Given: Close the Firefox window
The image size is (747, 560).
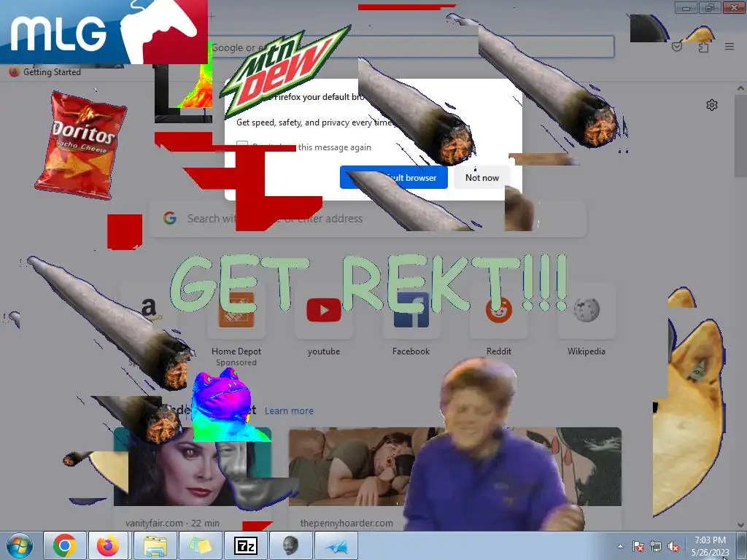Looking at the screenshot, I should pyautogui.click(x=734, y=7).
